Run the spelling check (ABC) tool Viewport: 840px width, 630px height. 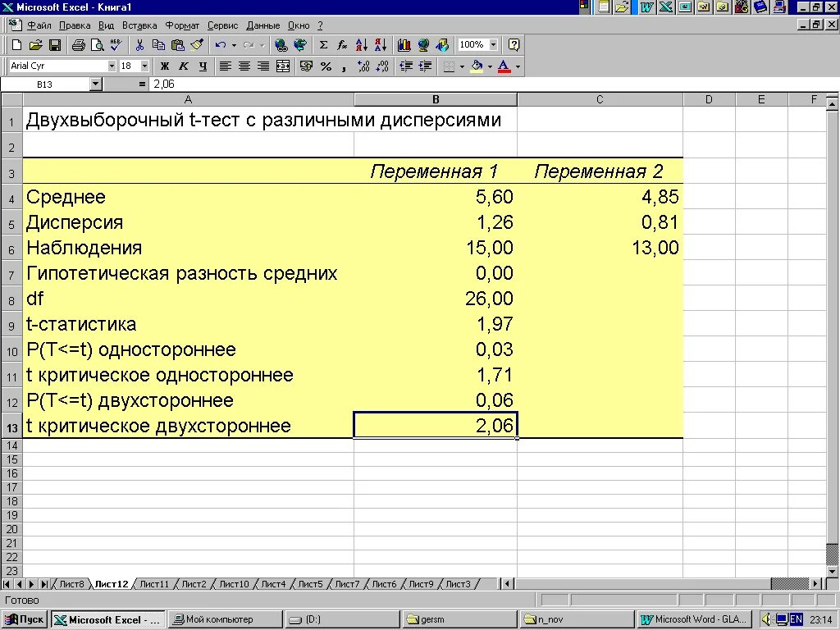coord(116,45)
